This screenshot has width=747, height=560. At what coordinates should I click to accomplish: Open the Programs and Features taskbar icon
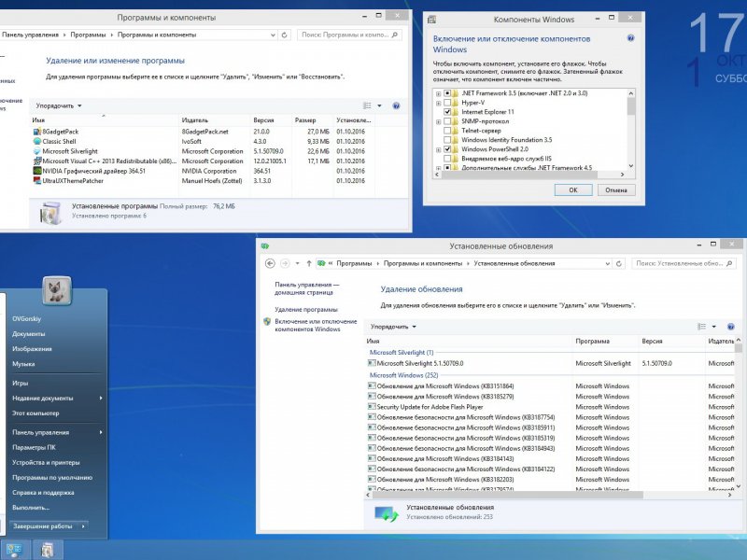(x=47, y=550)
